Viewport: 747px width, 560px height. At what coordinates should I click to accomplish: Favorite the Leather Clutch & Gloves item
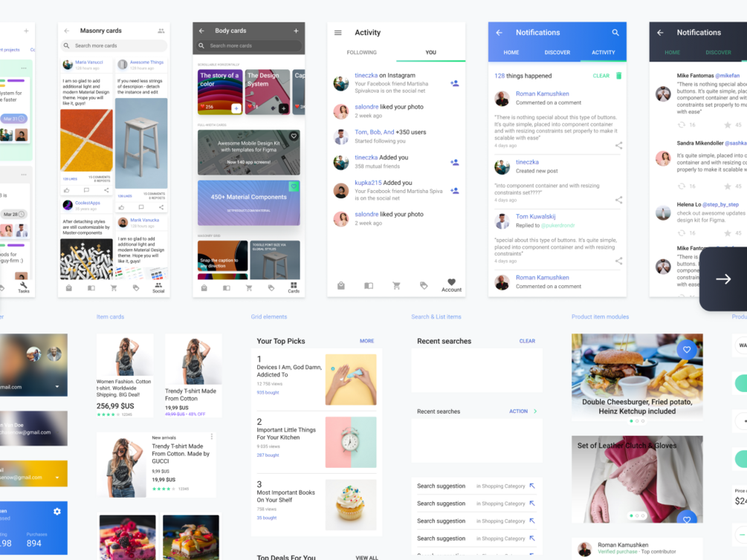point(687,518)
